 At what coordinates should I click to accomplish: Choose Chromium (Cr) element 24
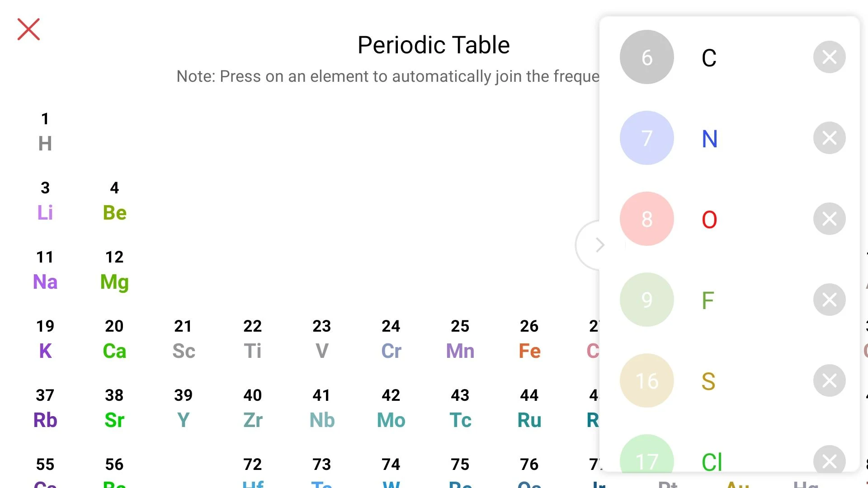[391, 339]
